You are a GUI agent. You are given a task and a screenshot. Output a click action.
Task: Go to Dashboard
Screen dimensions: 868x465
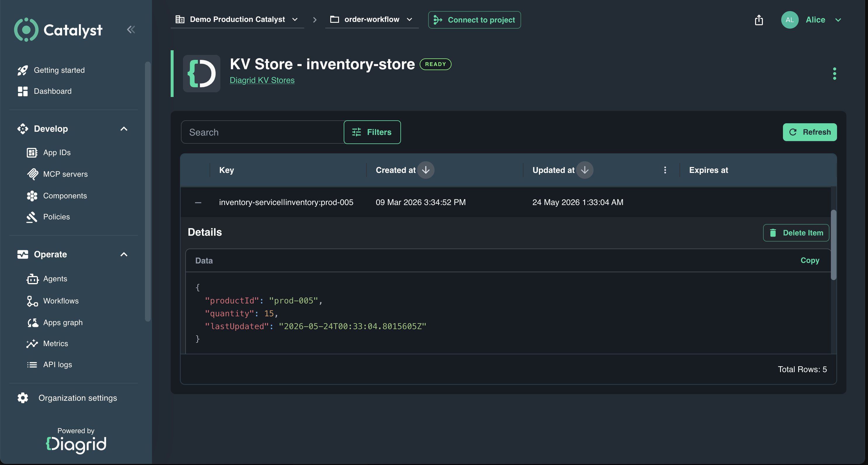point(53,91)
